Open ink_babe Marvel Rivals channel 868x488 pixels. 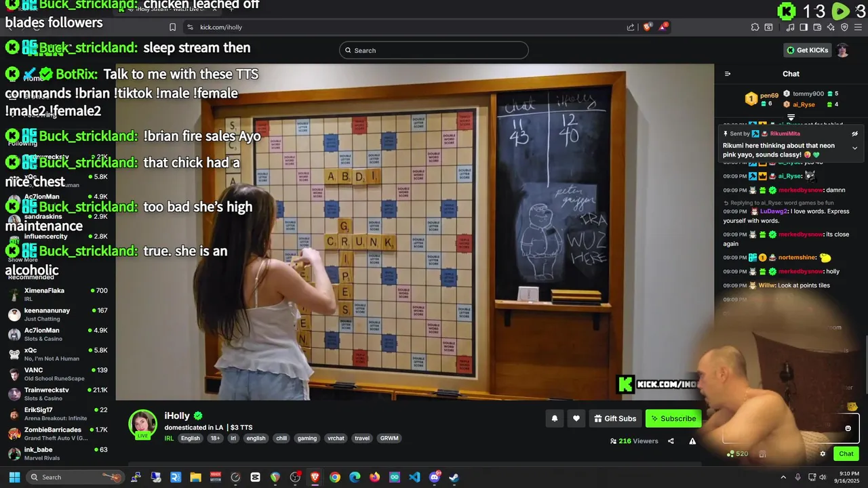58,453
